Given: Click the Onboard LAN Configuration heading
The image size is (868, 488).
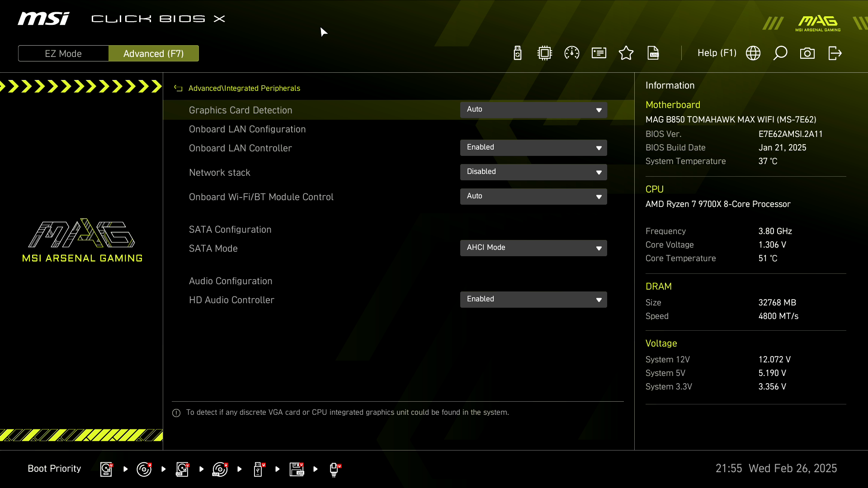Looking at the screenshot, I should pyautogui.click(x=247, y=129).
